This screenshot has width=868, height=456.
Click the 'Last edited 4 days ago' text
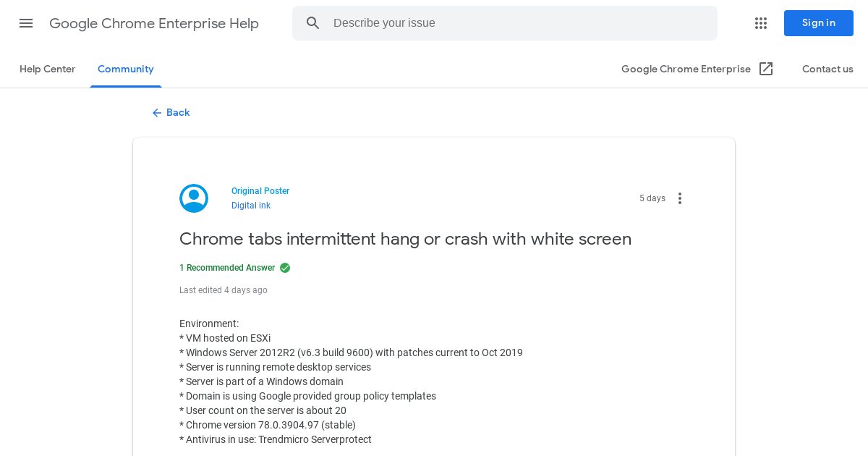(x=224, y=290)
